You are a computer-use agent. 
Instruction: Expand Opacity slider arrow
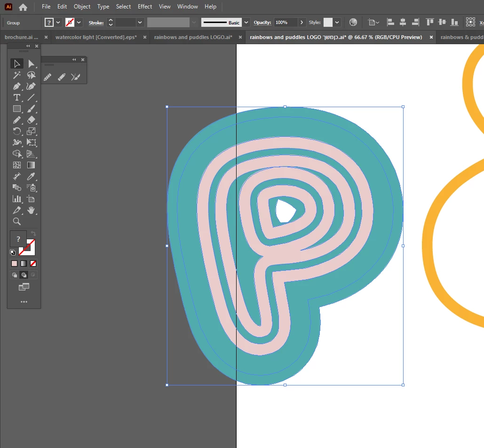pyautogui.click(x=302, y=23)
